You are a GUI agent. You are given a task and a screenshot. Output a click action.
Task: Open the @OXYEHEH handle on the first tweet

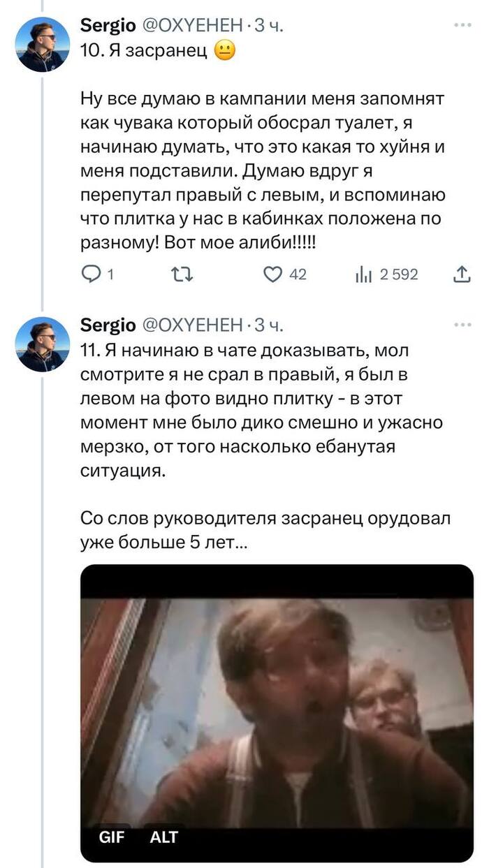192,26
